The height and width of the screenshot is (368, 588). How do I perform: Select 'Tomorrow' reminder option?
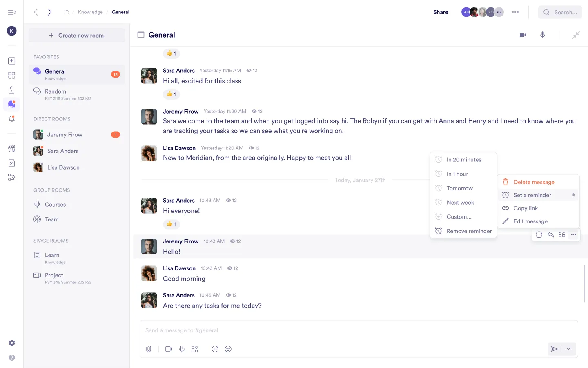459,188
